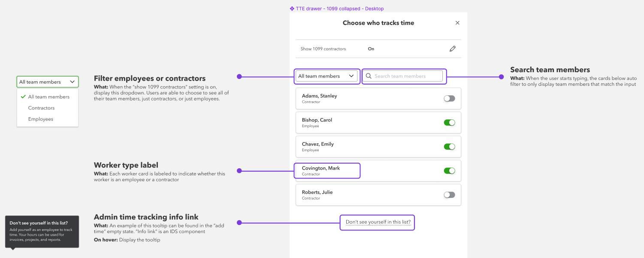The image size is (644, 258).
Task: Select Contractors from the filter menu
Action: point(41,108)
